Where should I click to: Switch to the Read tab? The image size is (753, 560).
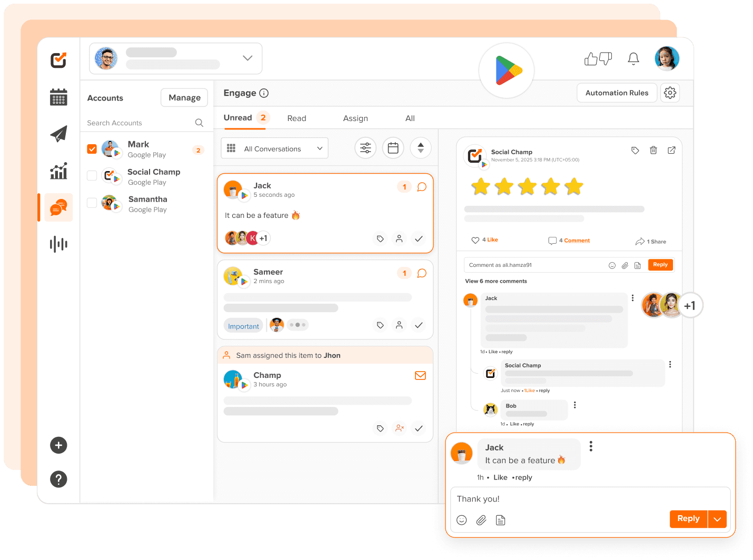(296, 118)
